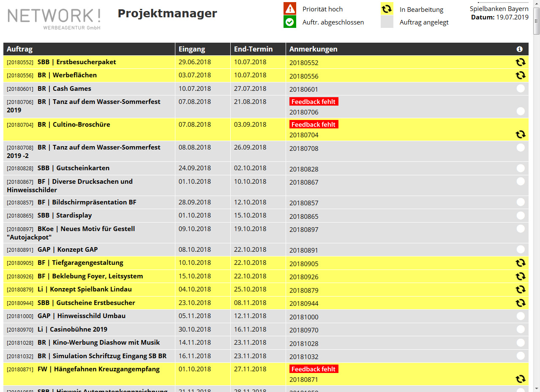540x392 pixels.
Task: Click in-progress icon for Erstbesucherpaket row
Action: pos(521,62)
